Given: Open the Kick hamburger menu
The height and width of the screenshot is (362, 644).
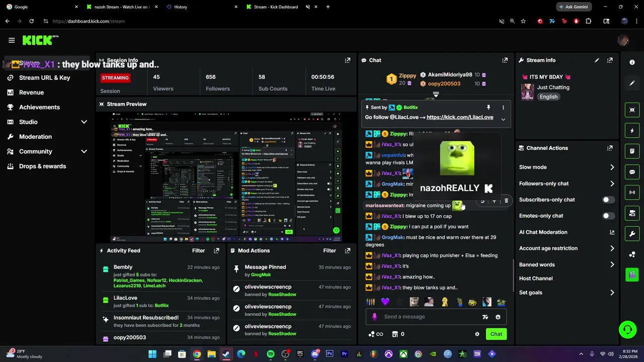Looking at the screenshot, I should tap(12, 40).
